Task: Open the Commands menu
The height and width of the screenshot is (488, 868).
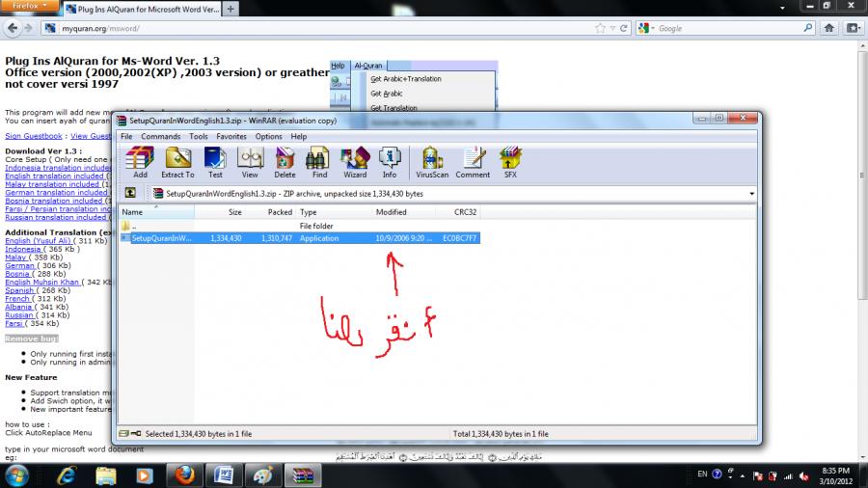Action: pos(160,136)
